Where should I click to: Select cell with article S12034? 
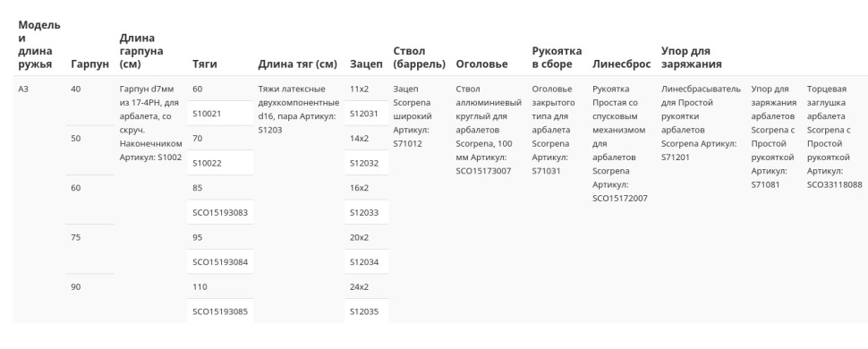367,262
